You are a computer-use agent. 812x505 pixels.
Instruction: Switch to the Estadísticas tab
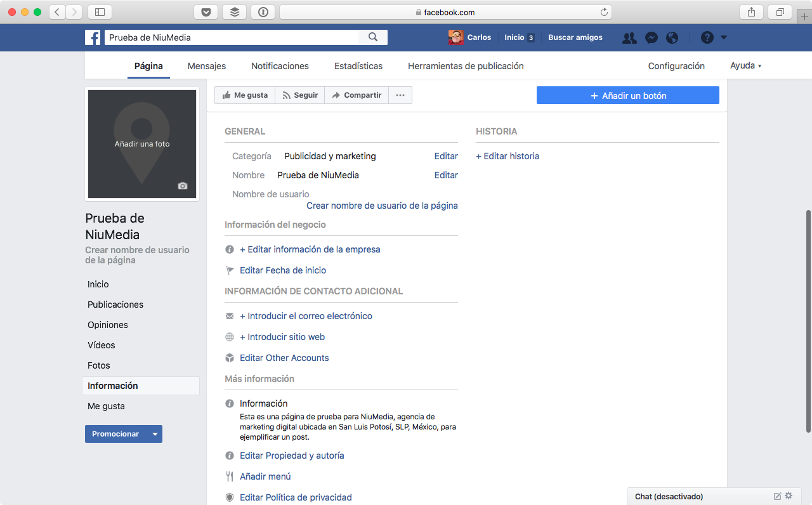(358, 66)
